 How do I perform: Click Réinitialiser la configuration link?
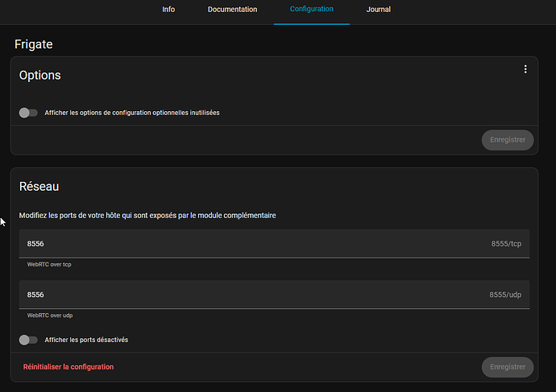tap(68, 367)
